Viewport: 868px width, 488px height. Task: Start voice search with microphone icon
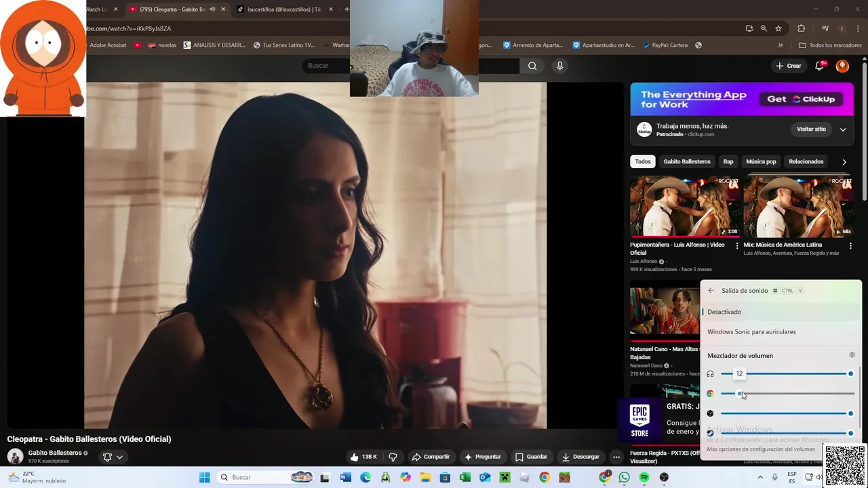[559, 66]
